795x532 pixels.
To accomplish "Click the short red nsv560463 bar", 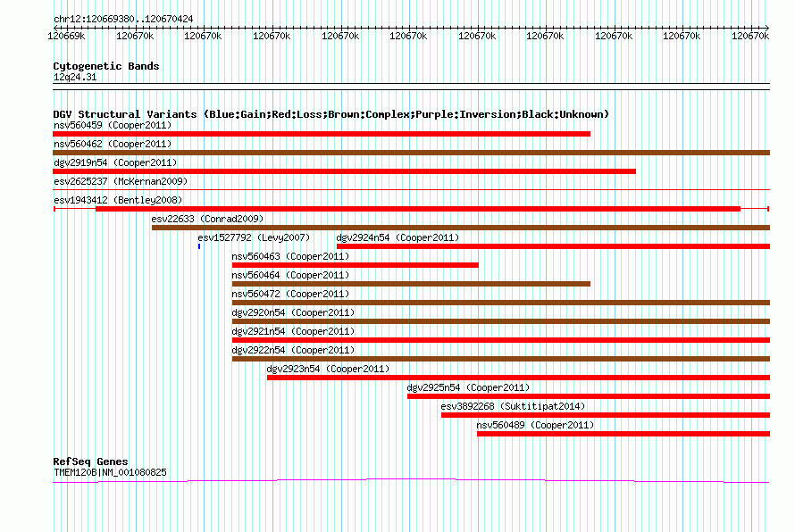I will pos(356,265).
